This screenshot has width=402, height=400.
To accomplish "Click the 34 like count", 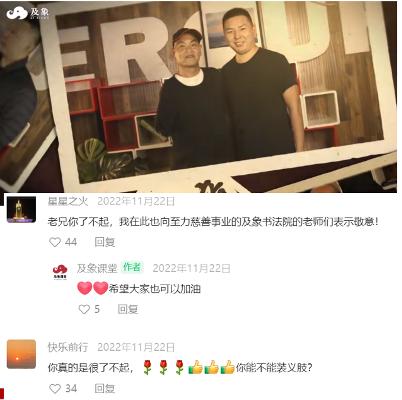I will (x=71, y=389).
